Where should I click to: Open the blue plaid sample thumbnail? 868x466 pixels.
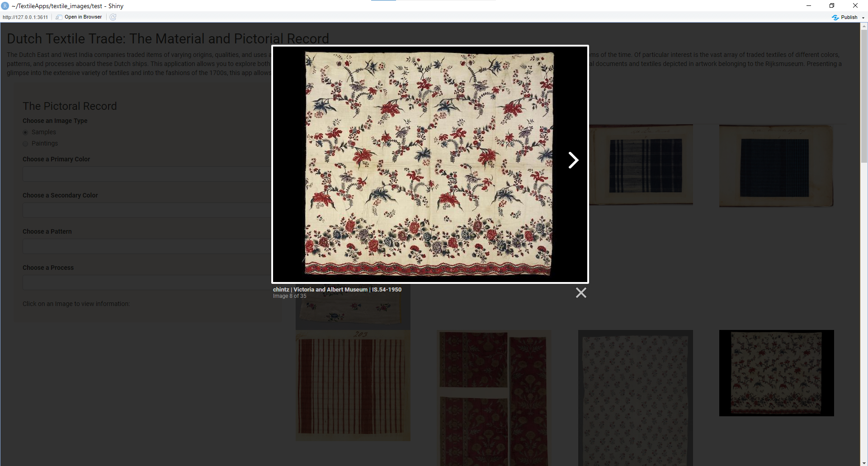click(641, 165)
